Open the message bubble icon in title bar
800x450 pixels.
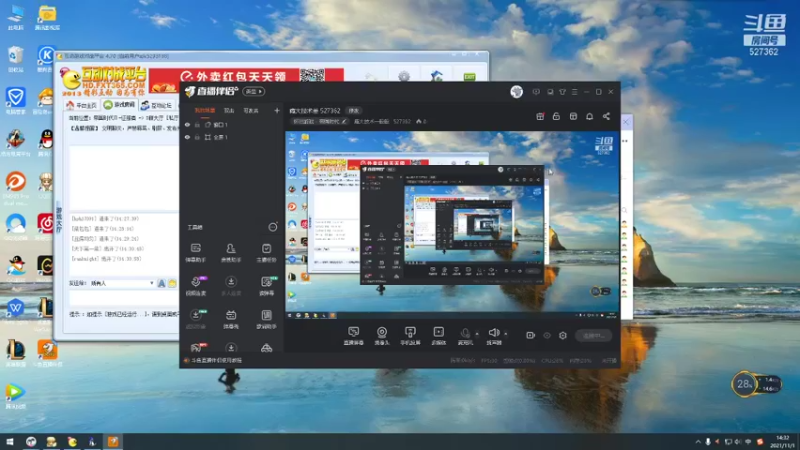pyautogui.click(x=536, y=92)
